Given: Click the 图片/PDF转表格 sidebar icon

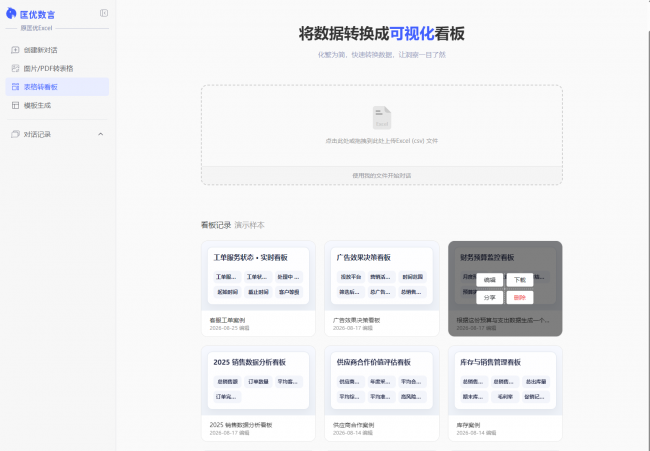Looking at the screenshot, I should click(x=15, y=68).
